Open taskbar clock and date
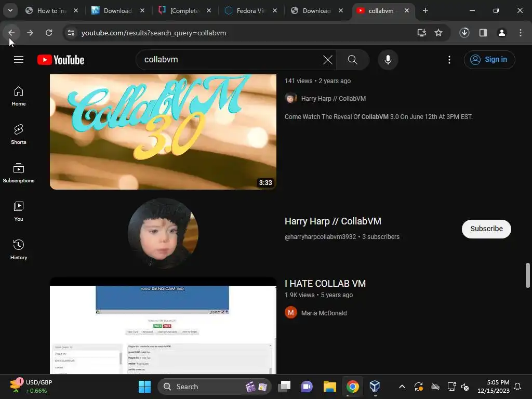532x399 pixels. tap(494, 387)
